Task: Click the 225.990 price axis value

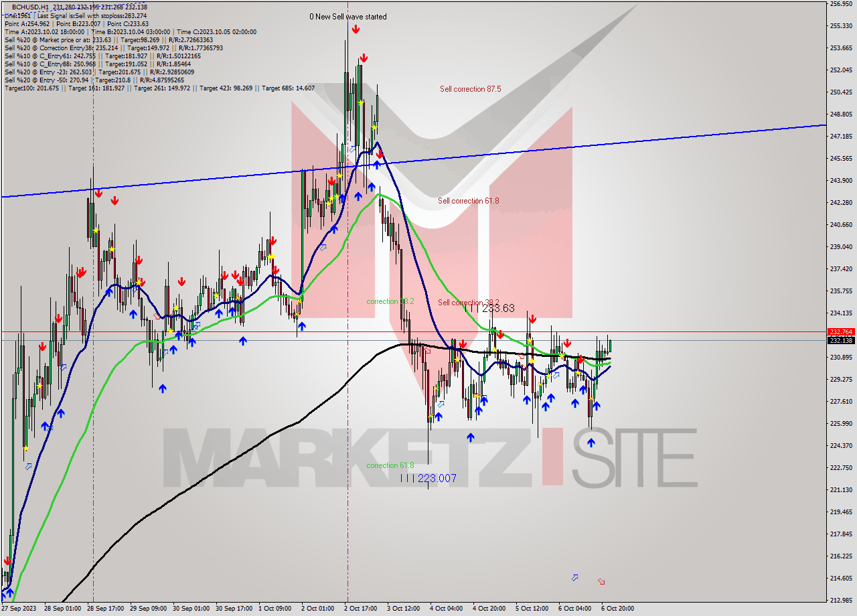Action: tap(841, 424)
